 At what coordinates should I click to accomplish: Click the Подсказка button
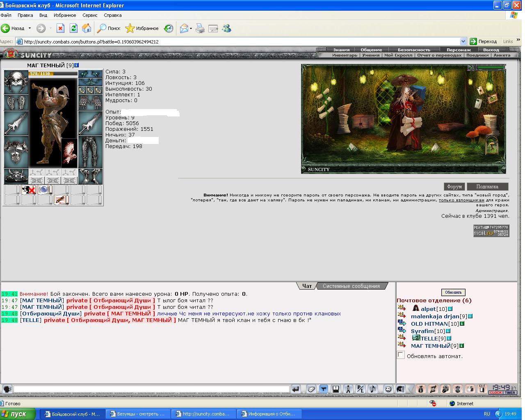coord(487,186)
